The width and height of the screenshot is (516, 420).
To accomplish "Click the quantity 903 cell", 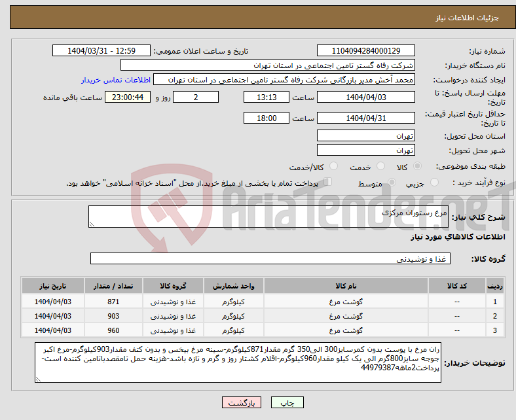I will 113,316.
